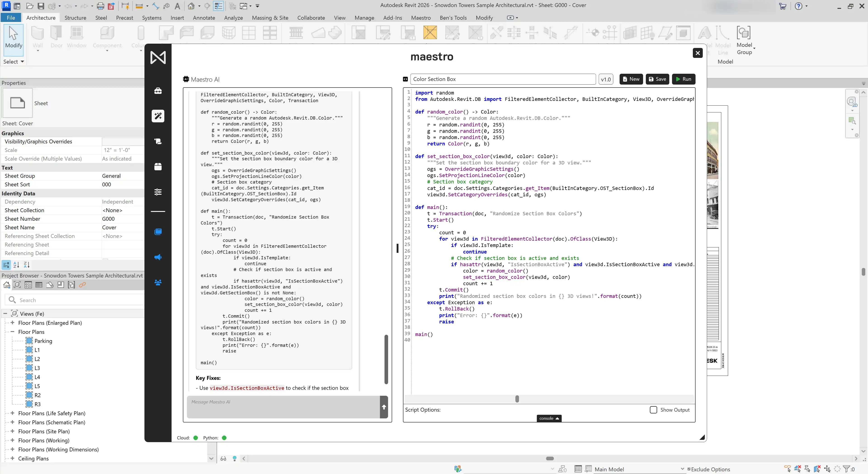
Task: Select the Maestro AI magic wand icon
Action: (x=158, y=116)
